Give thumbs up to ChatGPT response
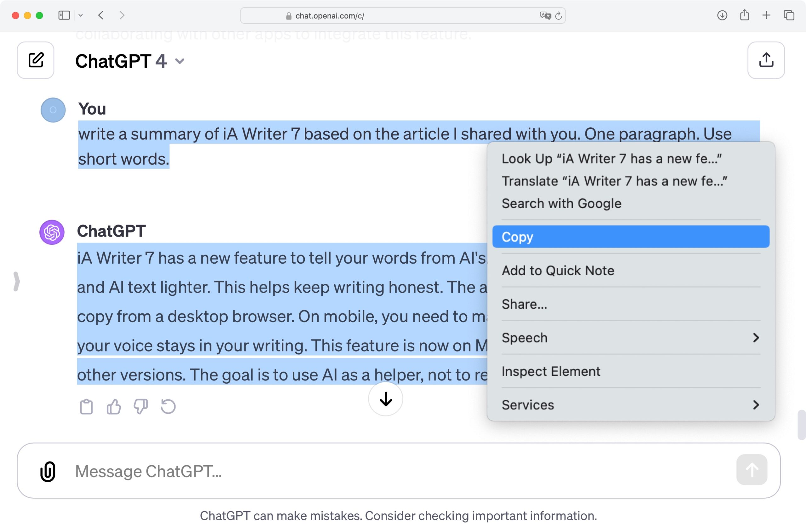The image size is (806, 532). coord(113,406)
